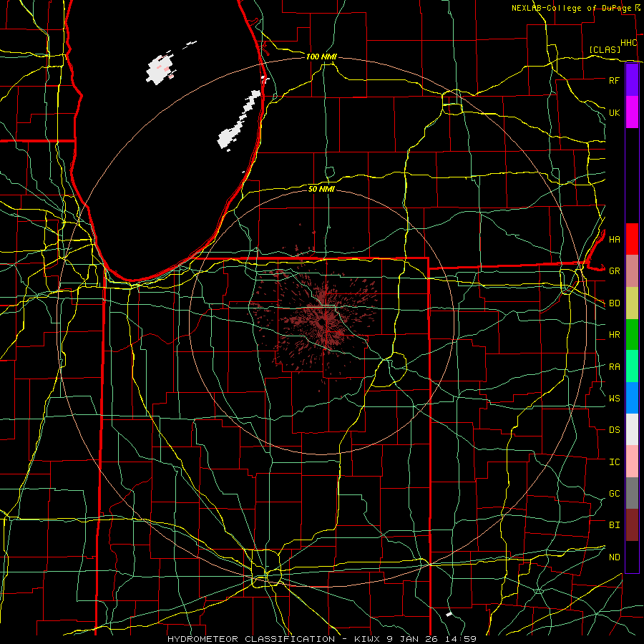Click the 'ND' legend label

(x=614, y=557)
